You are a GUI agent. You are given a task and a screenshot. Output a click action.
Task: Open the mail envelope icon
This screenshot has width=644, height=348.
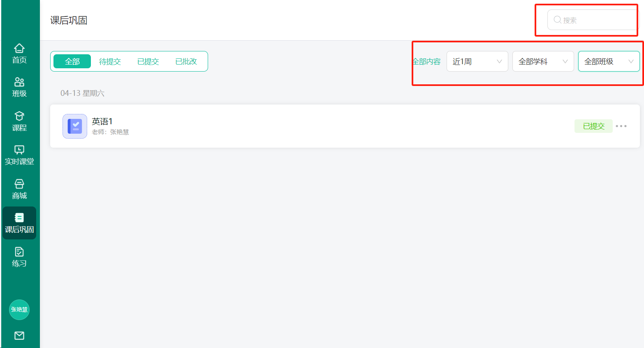click(19, 336)
